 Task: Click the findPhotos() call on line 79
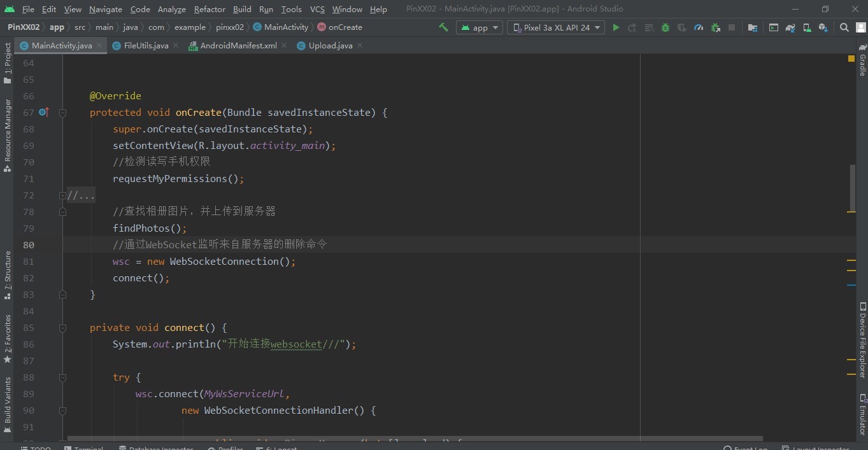[150, 229]
